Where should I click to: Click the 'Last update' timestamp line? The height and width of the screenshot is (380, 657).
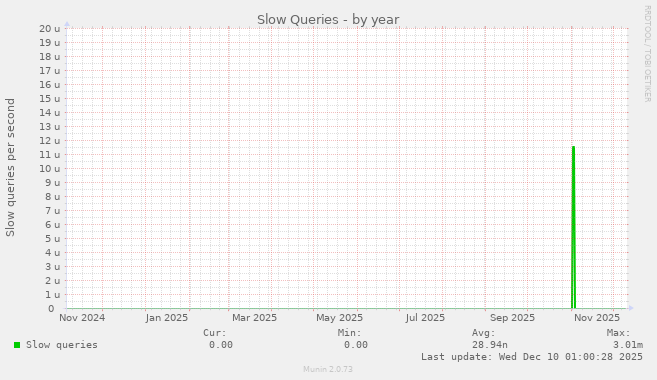point(532,357)
